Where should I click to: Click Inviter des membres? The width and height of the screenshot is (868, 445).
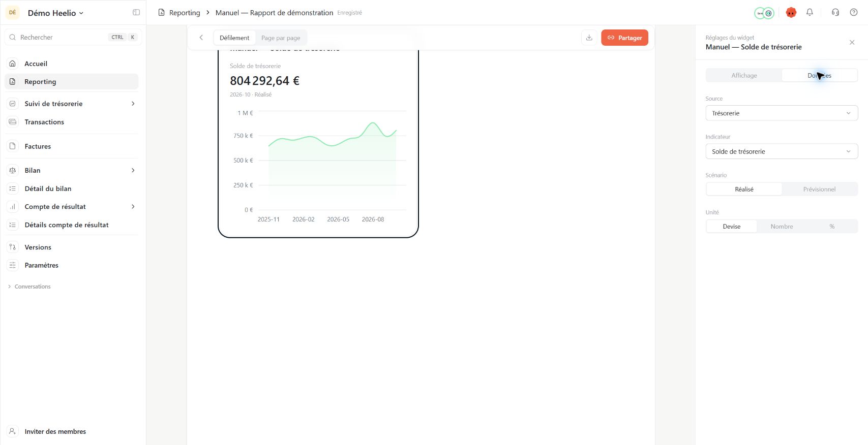tap(55, 431)
